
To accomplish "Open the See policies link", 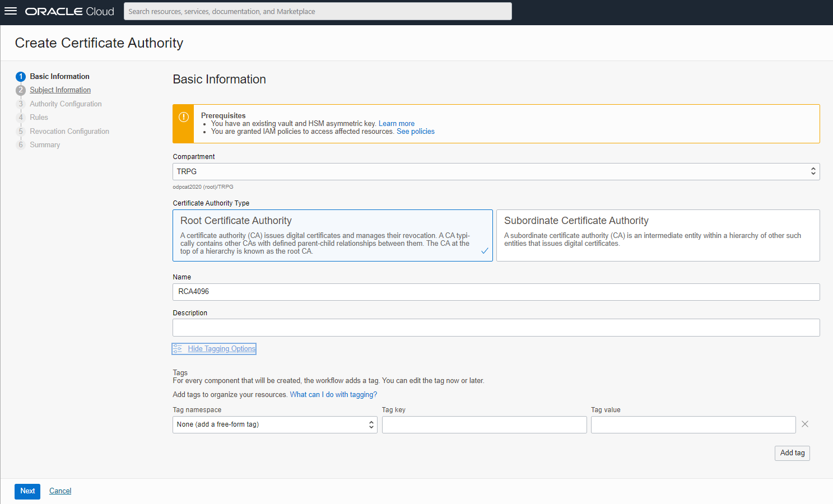I will 416,131.
